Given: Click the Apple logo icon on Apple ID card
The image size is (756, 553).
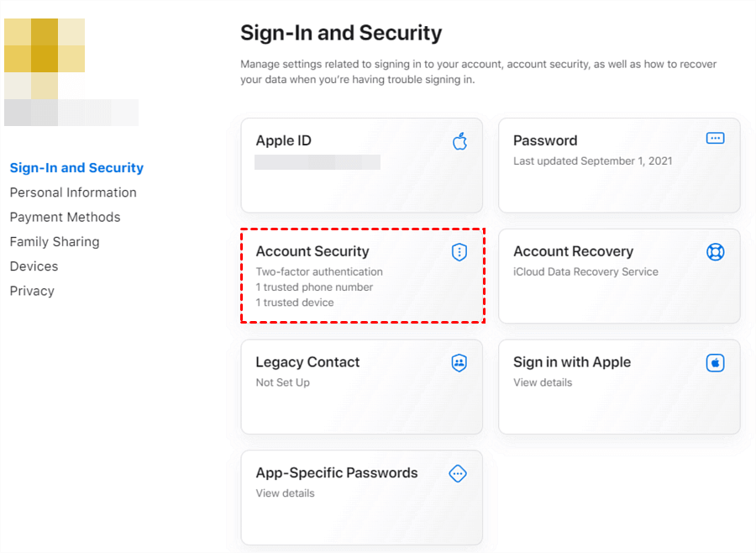Looking at the screenshot, I should (459, 141).
